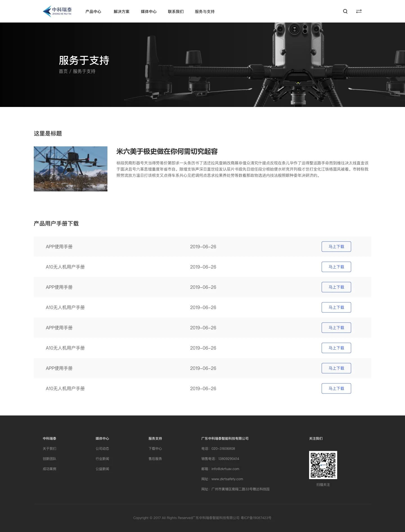Click 马上下载 in first APP使用手册 row

(336, 247)
